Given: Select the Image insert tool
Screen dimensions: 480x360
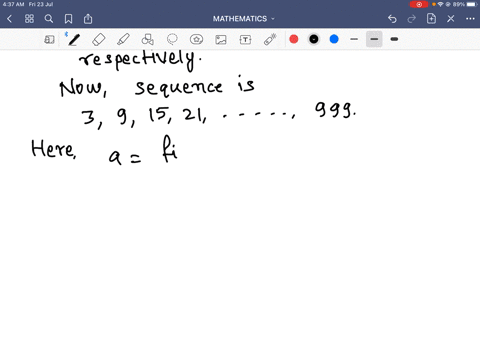Looking at the screenshot, I should 221,40.
